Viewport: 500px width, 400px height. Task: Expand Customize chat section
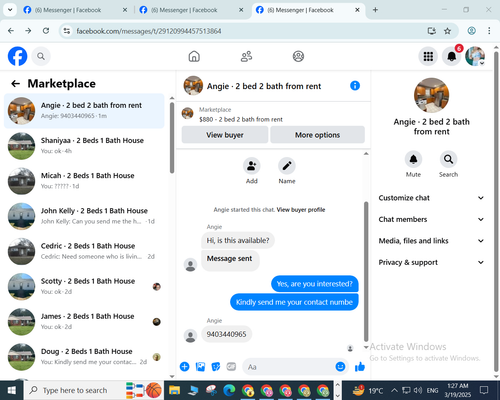pos(431,198)
